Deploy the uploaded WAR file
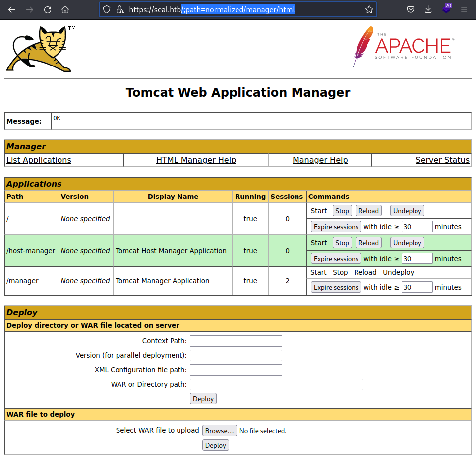 [216, 445]
